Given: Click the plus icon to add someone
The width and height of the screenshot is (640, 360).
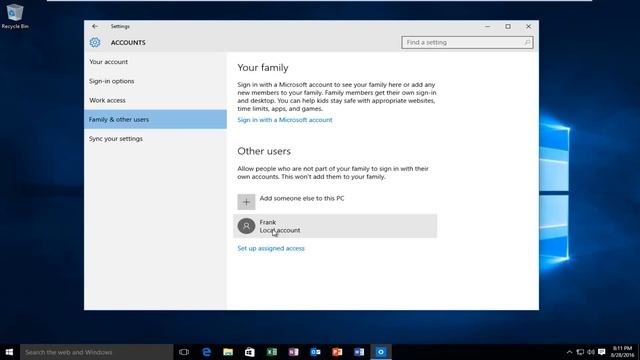Looking at the screenshot, I should click(246, 202).
